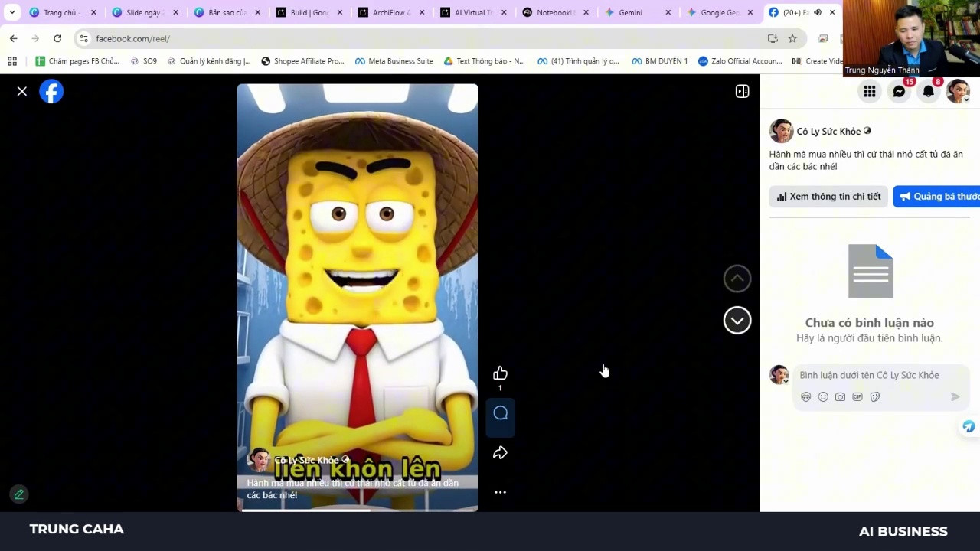The width and height of the screenshot is (980, 551).
Task: Open the BM DUYÊN 1 bookmark
Action: pos(660,61)
